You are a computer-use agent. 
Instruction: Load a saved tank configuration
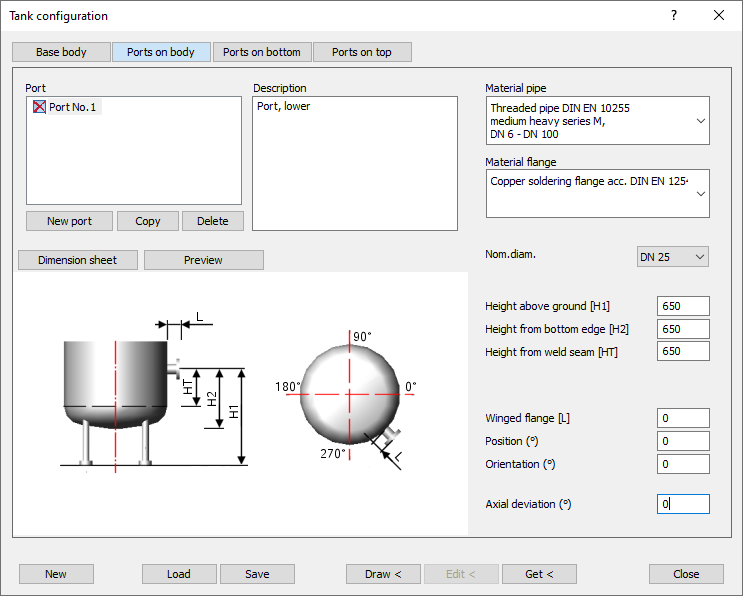click(179, 574)
